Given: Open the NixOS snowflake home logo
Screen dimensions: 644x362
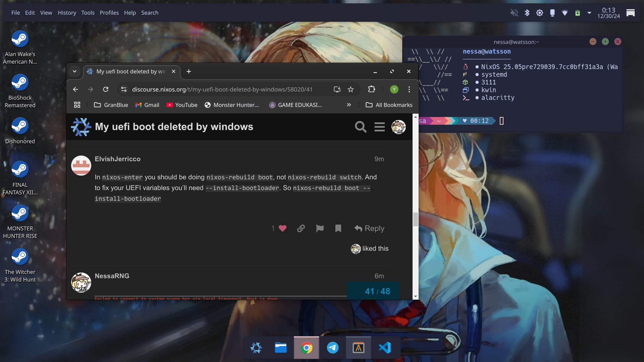Looking at the screenshot, I should [81, 127].
